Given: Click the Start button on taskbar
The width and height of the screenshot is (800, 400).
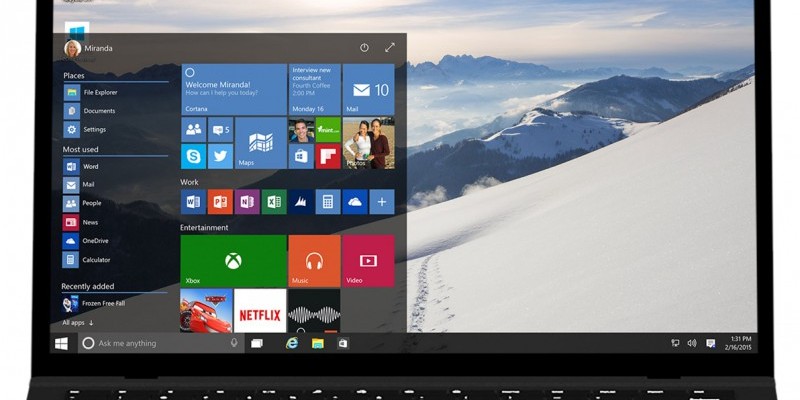Looking at the screenshot, I should 62,343.
